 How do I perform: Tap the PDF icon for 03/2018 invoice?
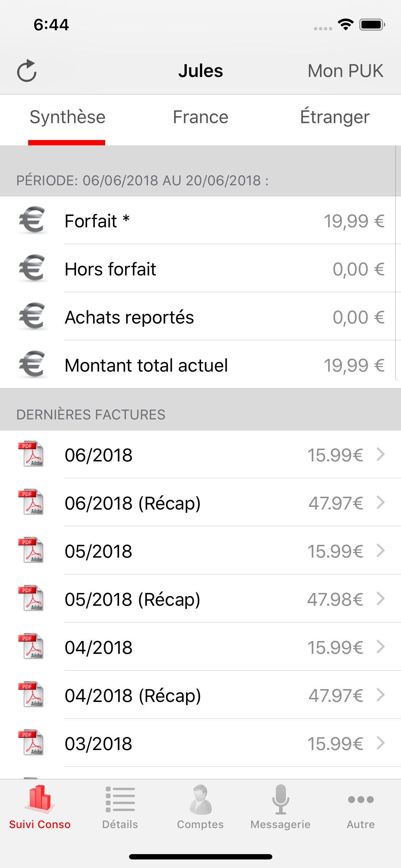tap(31, 743)
